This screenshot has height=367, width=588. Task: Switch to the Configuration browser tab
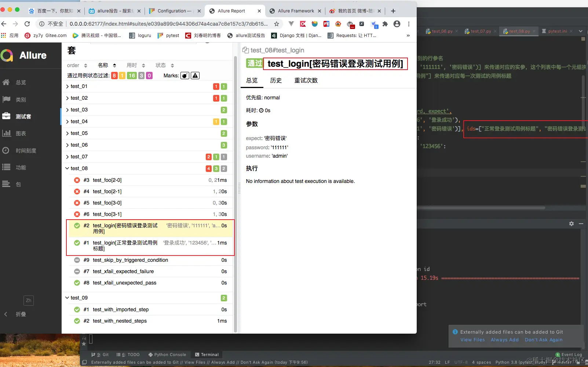(174, 11)
